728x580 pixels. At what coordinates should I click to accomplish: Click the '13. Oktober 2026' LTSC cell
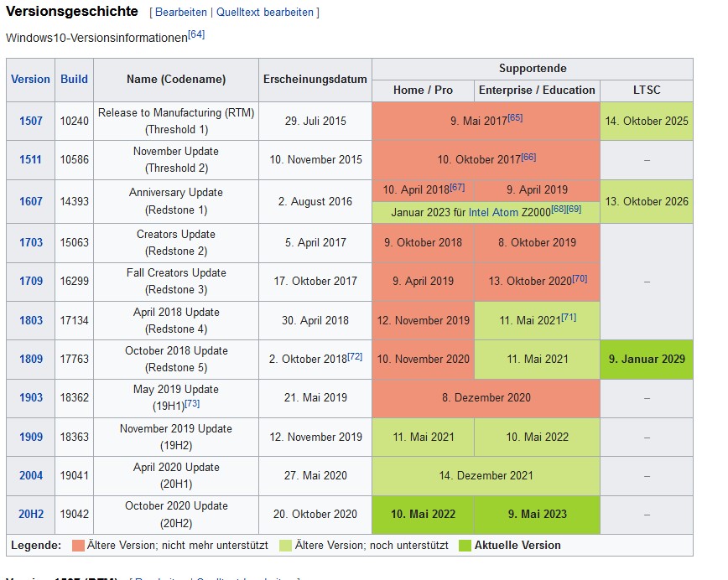coord(647,201)
